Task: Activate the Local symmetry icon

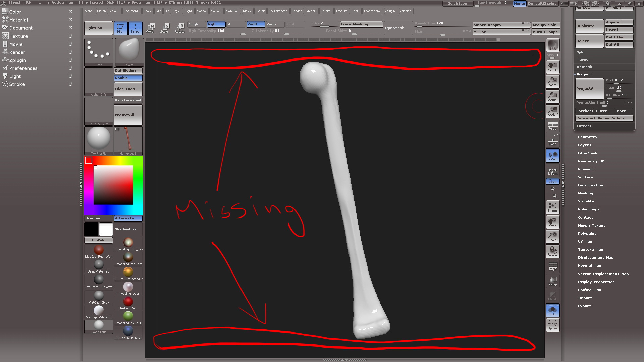Action: [x=552, y=155]
